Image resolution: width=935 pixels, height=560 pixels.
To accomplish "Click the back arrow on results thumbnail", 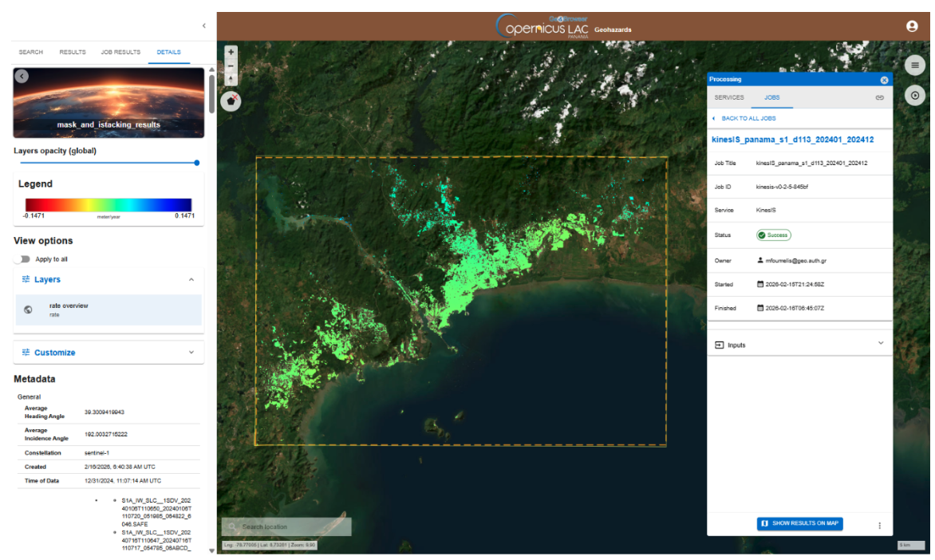I will tap(22, 77).
